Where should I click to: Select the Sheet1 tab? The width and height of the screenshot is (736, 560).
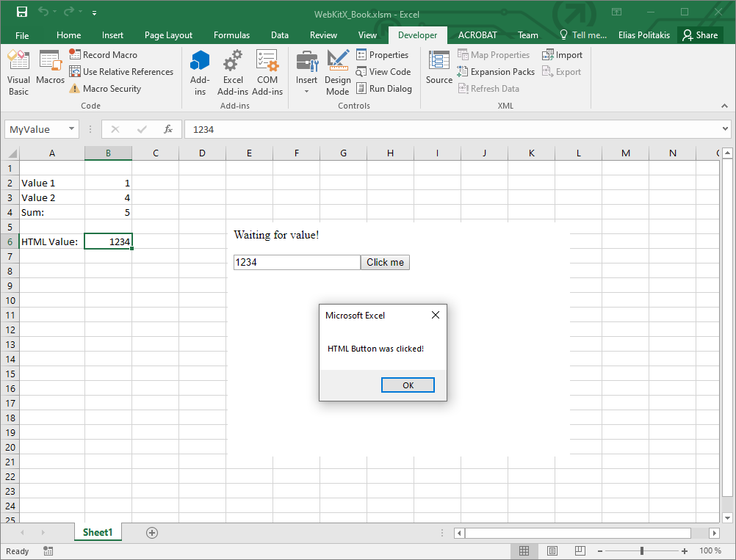tap(98, 532)
